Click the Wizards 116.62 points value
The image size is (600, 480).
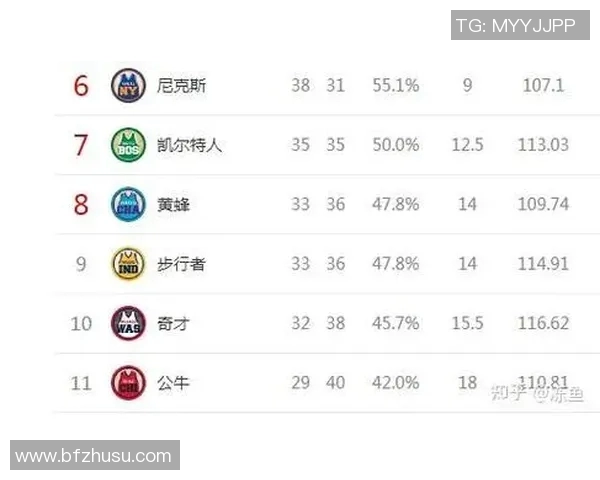[x=545, y=323]
